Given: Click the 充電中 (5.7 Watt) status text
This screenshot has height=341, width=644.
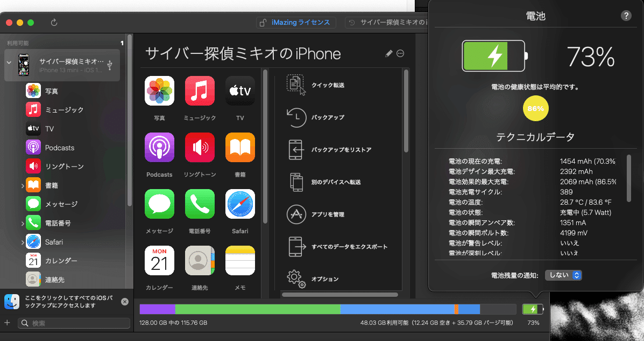Looking at the screenshot, I should click(585, 213).
